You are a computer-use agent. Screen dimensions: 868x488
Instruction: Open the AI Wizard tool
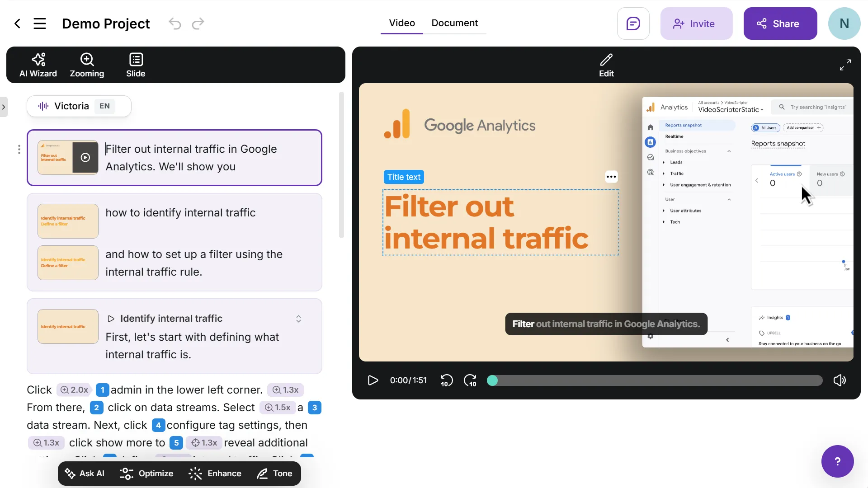[38, 65]
